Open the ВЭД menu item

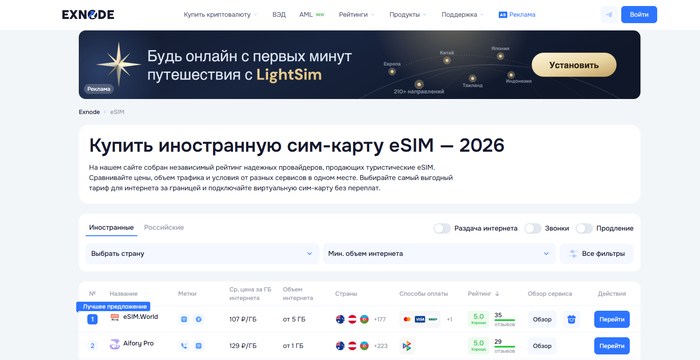[x=279, y=15]
